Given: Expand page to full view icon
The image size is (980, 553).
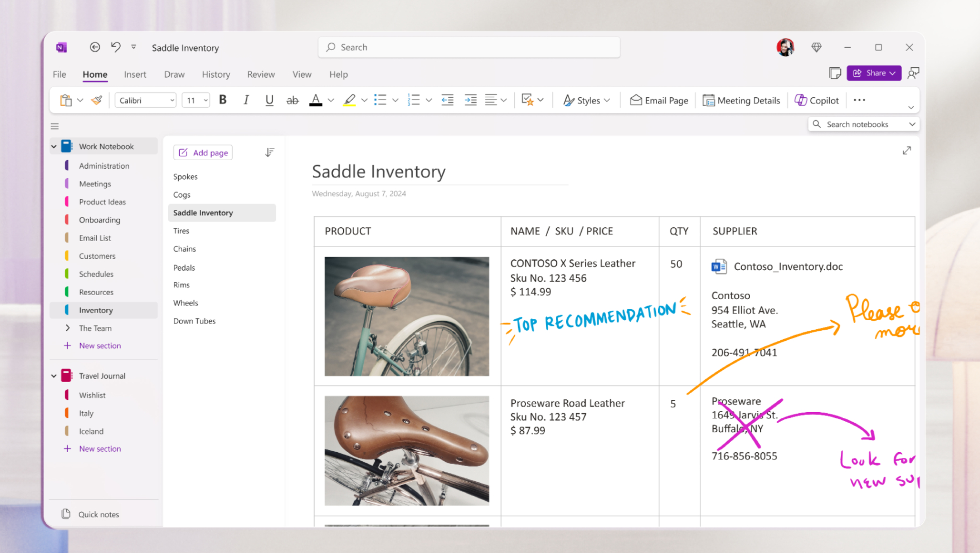Looking at the screenshot, I should pyautogui.click(x=907, y=151).
